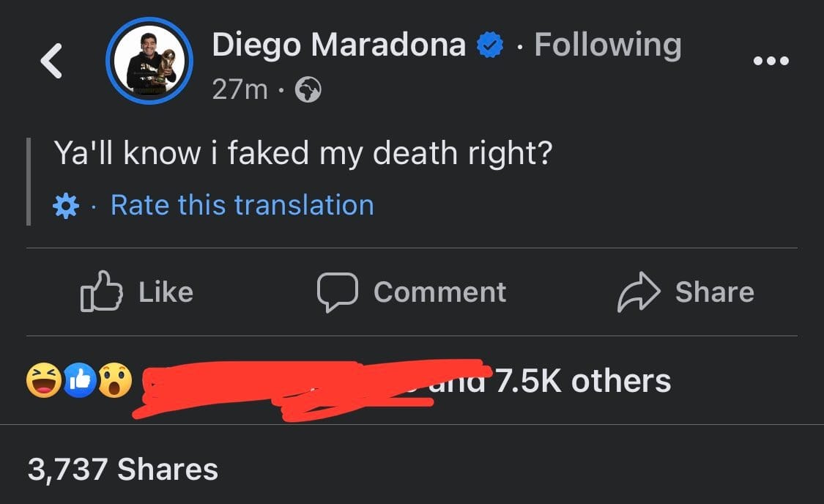Open the Diego Maradona profile name link
824x504 pixels.
pyautogui.click(x=339, y=44)
